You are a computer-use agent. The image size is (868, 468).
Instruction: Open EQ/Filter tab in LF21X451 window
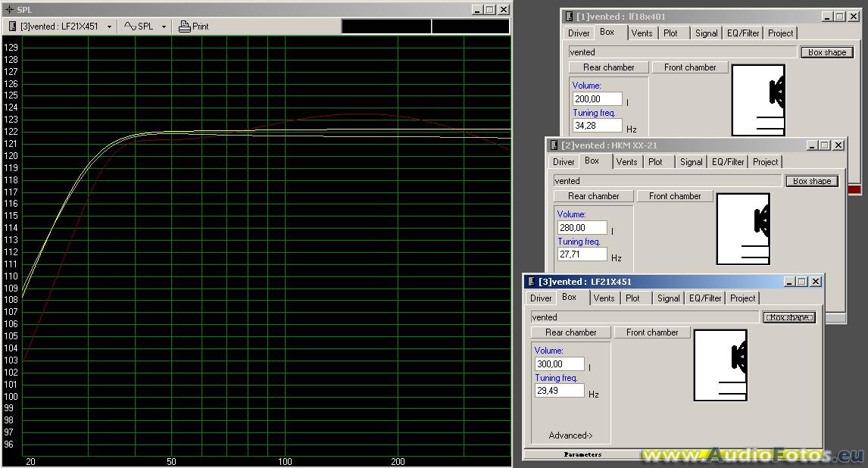pos(705,298)
